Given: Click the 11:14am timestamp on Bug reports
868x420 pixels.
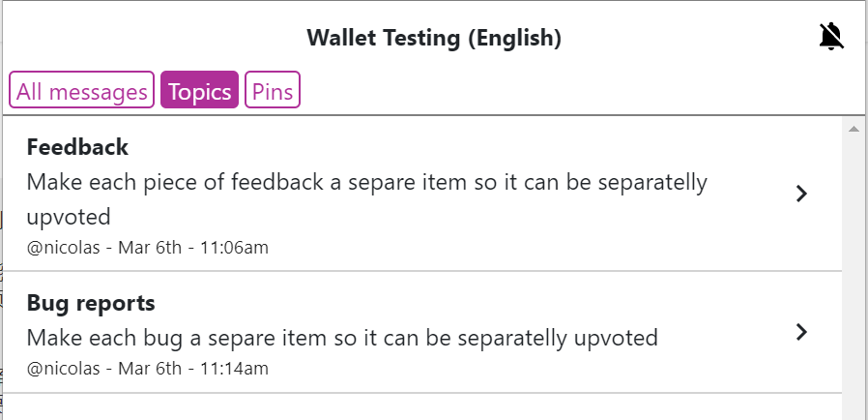Looking at the screenshot, I should point(234,369).
